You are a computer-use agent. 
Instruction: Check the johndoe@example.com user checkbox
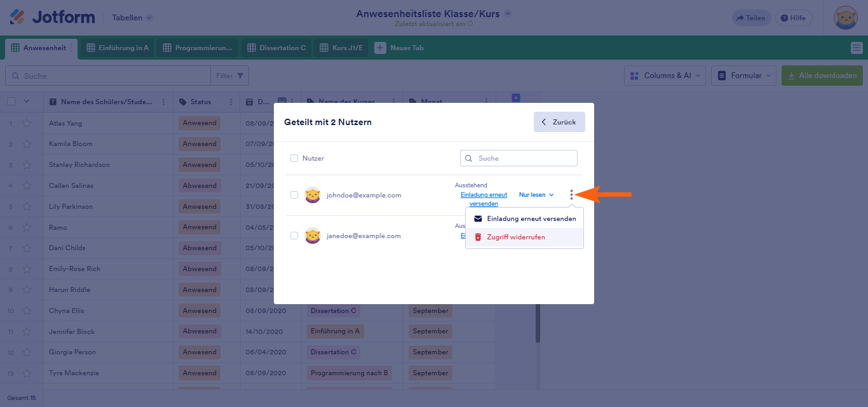pos(294,195)
